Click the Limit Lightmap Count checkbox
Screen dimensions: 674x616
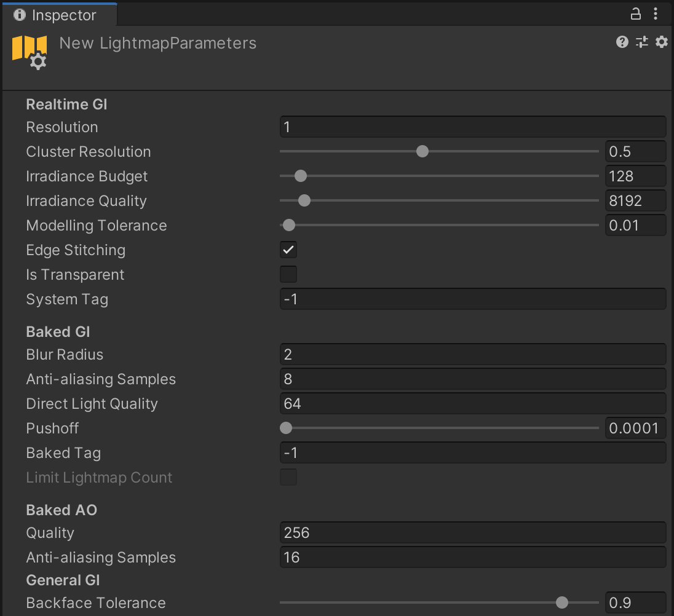click(x=288, y=477)
